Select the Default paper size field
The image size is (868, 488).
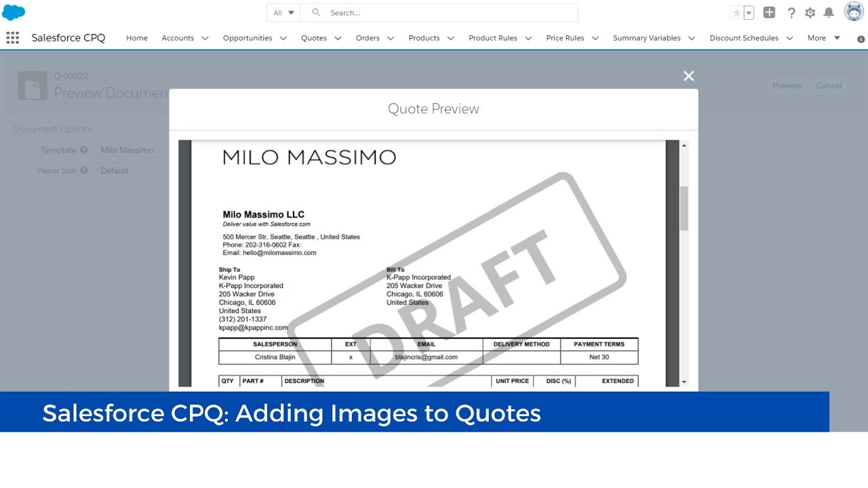point(132,171)
